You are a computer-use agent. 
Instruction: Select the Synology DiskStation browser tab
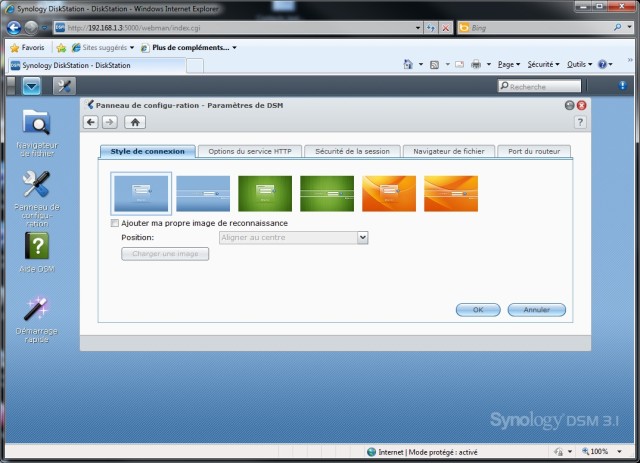[x=97, y=65]
